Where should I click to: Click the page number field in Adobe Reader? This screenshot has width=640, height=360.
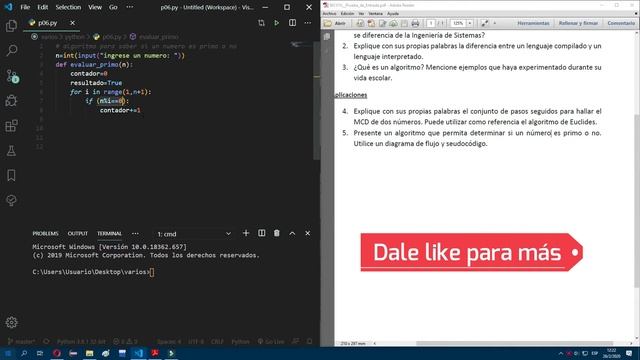431,23
